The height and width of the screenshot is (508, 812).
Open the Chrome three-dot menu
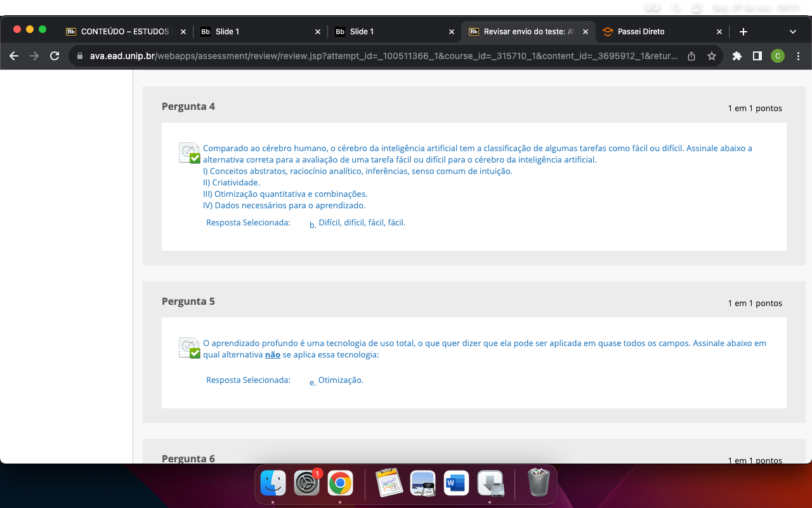pyautogui.click(x=798, y=56)
